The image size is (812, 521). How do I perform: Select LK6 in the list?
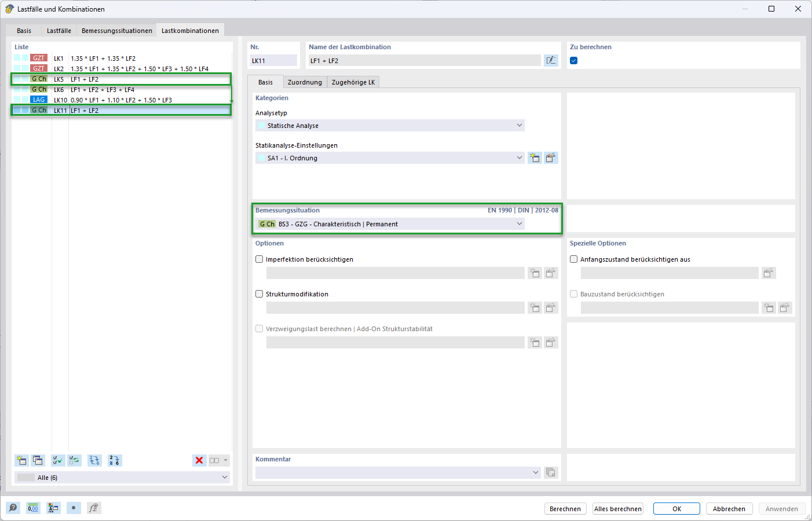(122, 90)
